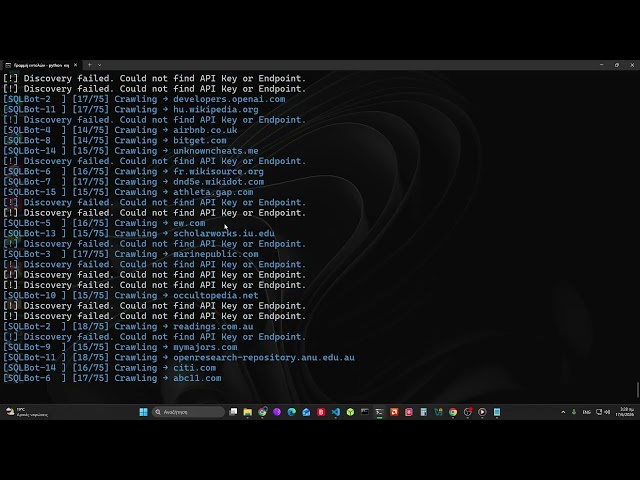Click the line crawling occultopedia.net
This screenshot has height=480, width=640.
[131, 296]
